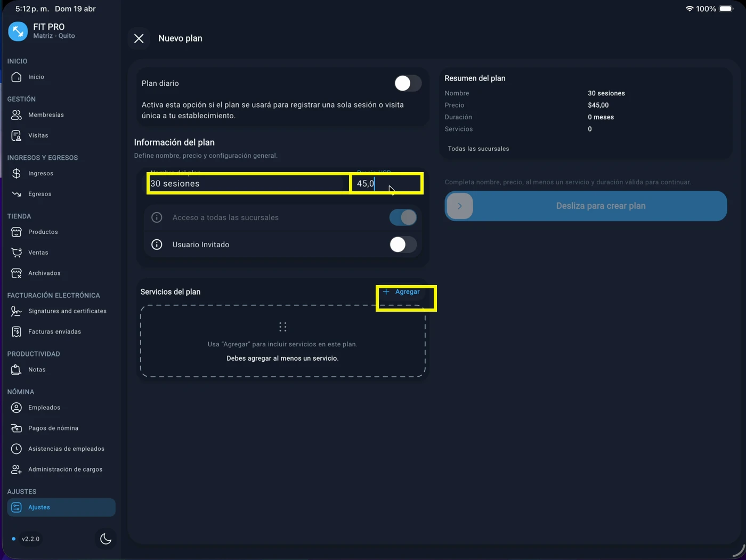Close the Nuevo plan form
The width and height of the screenshot is (746, 560).
point(139,38)
